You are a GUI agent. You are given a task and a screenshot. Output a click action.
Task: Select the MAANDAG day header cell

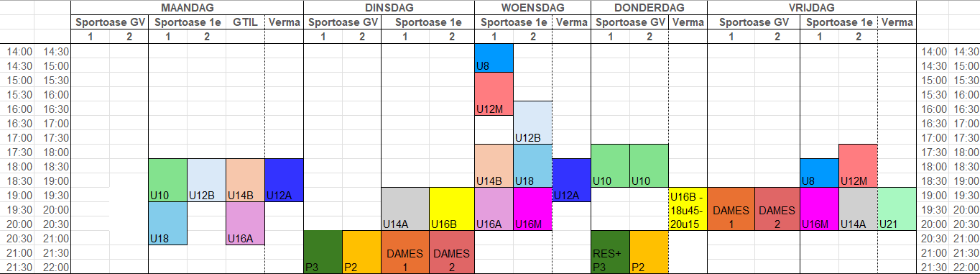(187, 7)
